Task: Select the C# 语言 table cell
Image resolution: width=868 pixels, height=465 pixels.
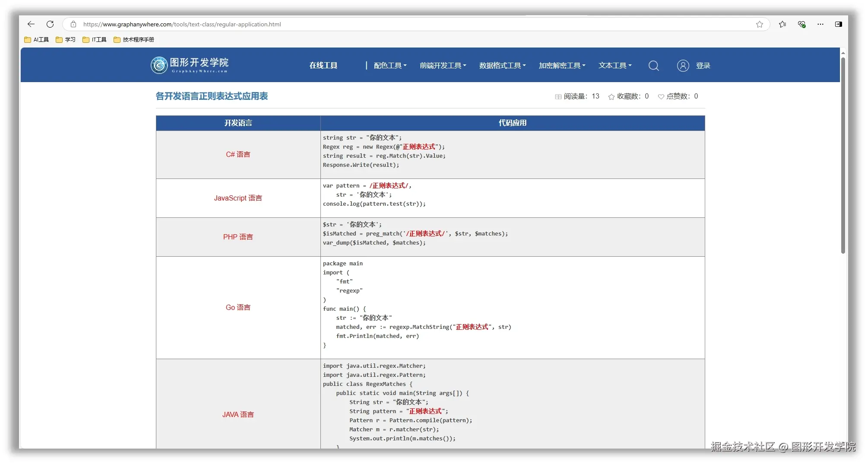Action: click(x=238, y=155)
